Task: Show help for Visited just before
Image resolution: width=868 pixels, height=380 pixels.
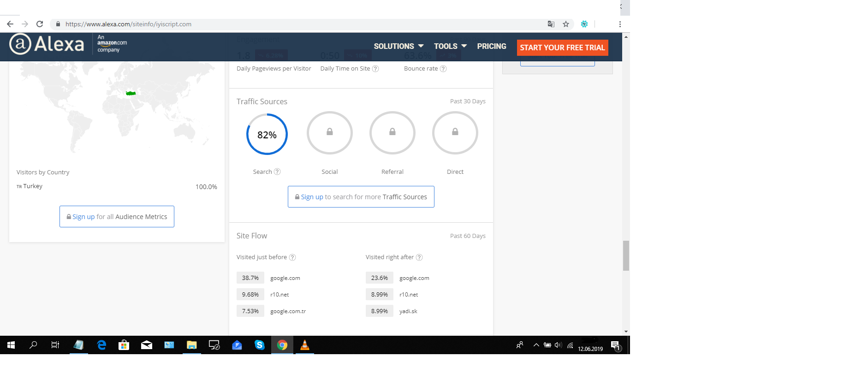Action: pyautogui.click(x=292, y=257)
